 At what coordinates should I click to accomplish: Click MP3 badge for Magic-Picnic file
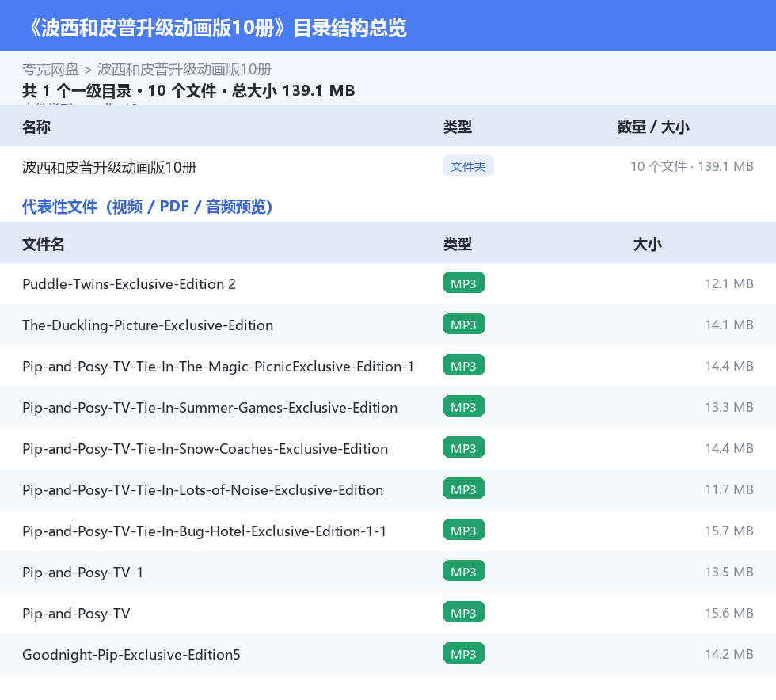464,365
